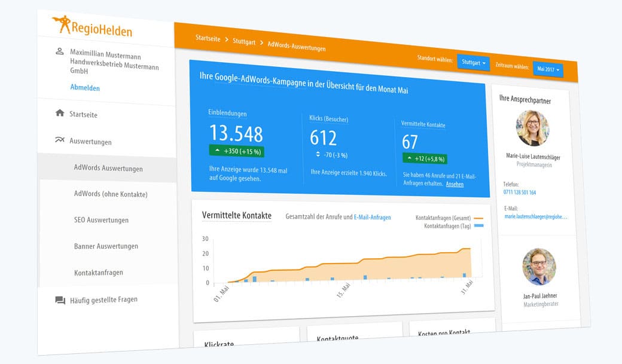Click the user profile icon beside Maximillian Mustermann

tap(59, 51)
